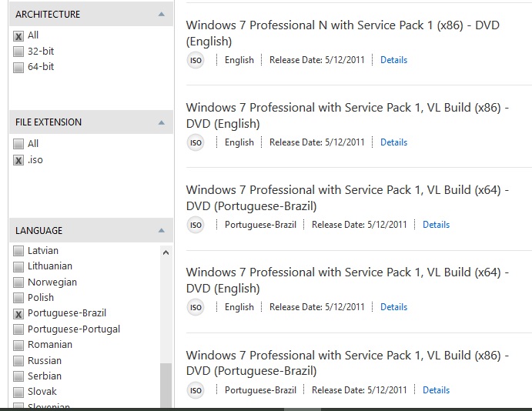Open VL Build (x86) DVD (Portuguese-Brazil) title
The width and height of the screenshot is (532, 411).
tap(347, 363)
